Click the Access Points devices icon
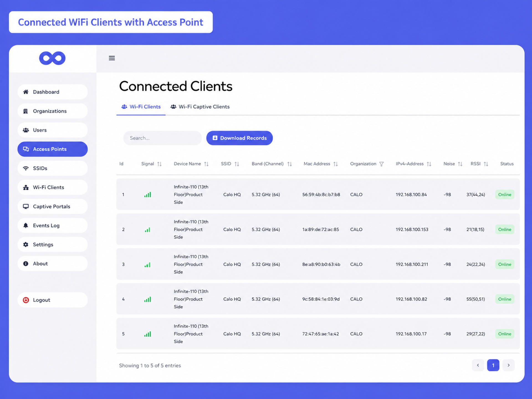Viewport: 532px width, 399px height. coord(26,149)
